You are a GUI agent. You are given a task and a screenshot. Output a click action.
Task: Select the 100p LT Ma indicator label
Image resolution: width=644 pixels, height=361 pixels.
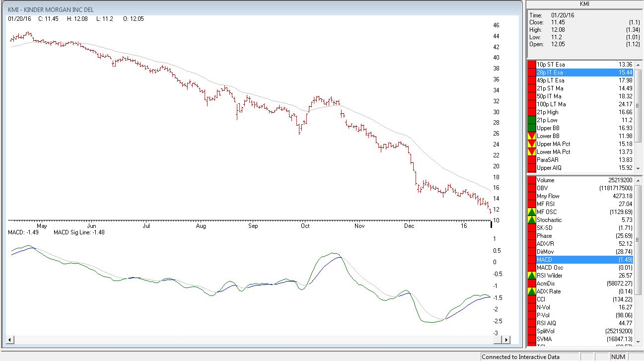pyautogui.click(x=551, y=104)
